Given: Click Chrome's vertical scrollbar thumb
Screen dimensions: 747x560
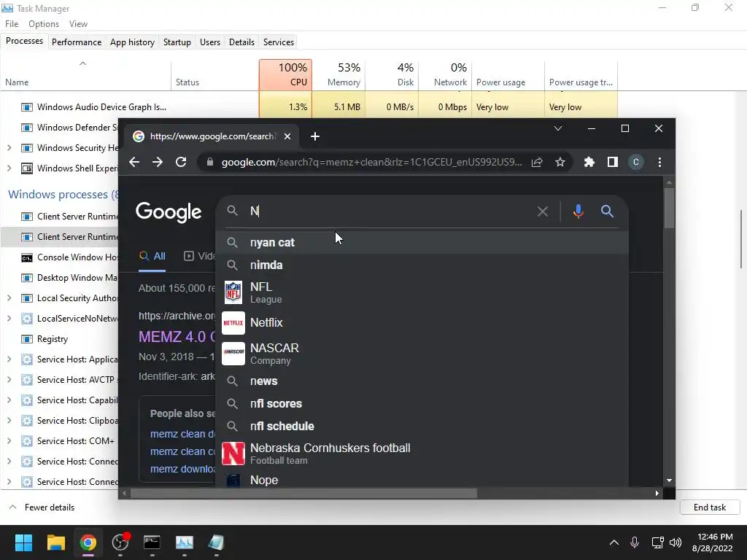Looking at the screenshot, I should [670, 208].
